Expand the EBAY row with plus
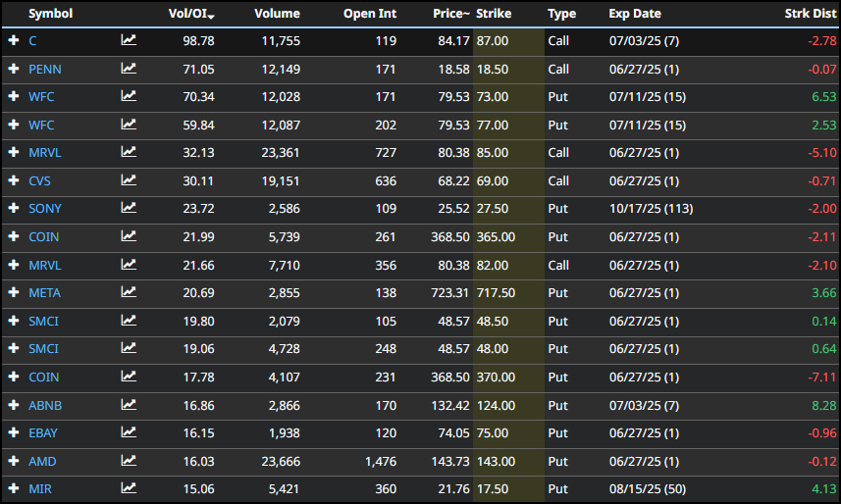 [14, 432]
